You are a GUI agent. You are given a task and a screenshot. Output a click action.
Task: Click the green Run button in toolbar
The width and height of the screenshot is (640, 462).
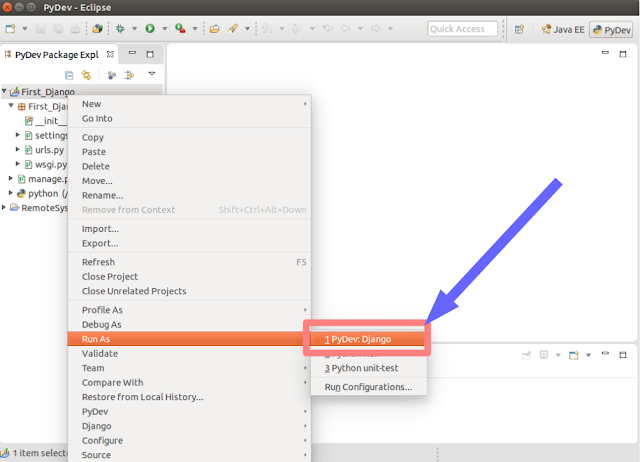(x=150, y=28)
